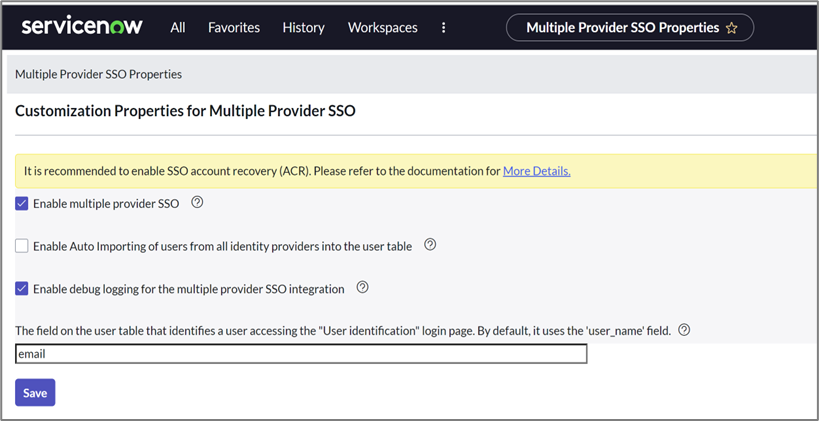This screenshot has width=819, height=421.
Task: Open the Workspaces menu
Action: [x=382, y=28]
